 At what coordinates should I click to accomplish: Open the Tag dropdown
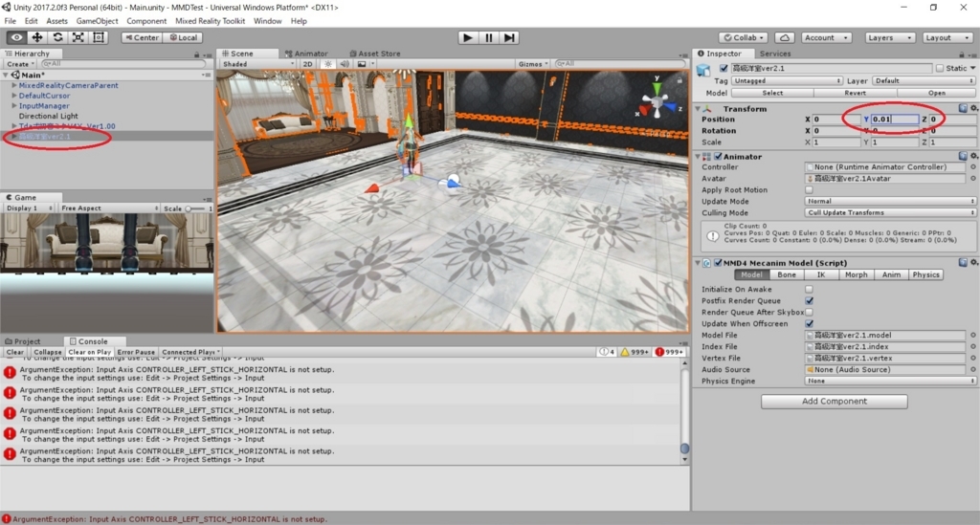[787, 80]
